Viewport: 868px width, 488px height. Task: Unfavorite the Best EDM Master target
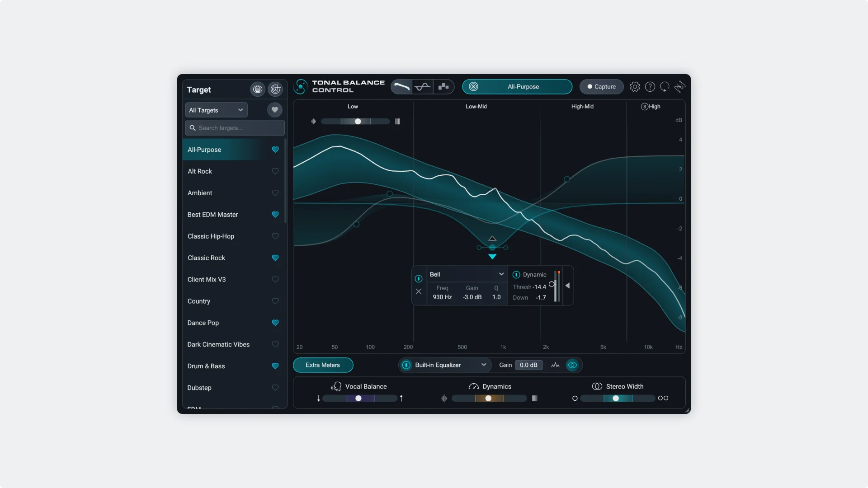pyautogui.click(x=275, y=215)
